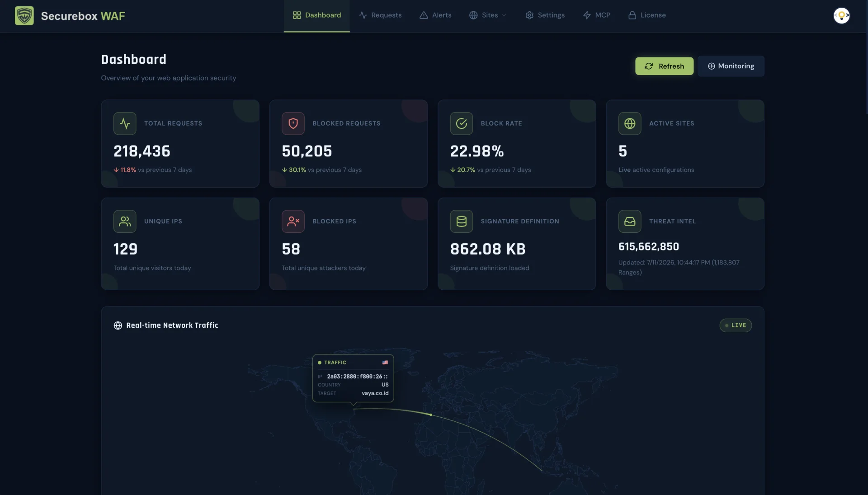Click the Securebox WAF shield logo

(x=24, y=15)
